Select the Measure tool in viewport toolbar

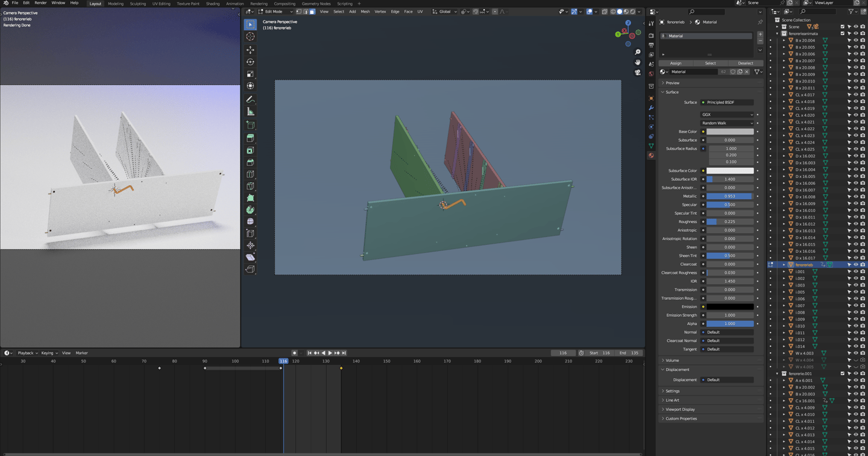250,111
